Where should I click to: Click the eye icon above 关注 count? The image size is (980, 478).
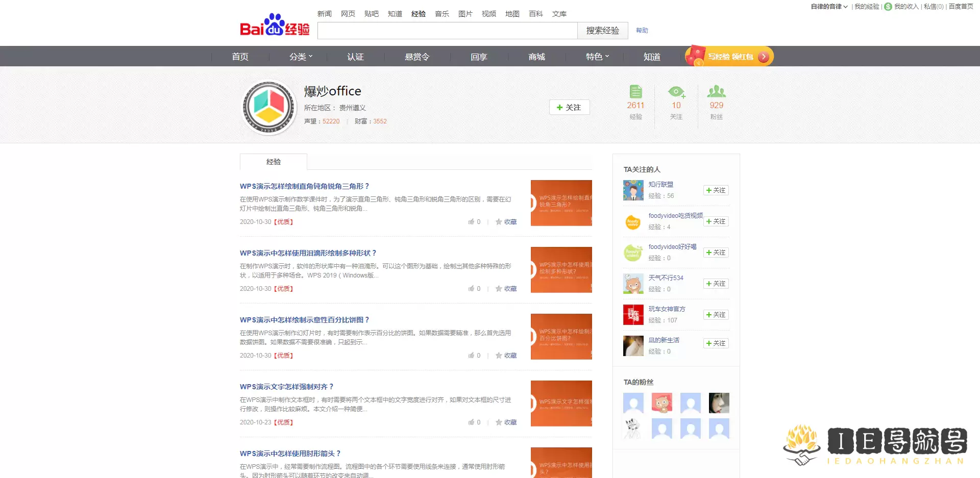click(x=676, y=92)
